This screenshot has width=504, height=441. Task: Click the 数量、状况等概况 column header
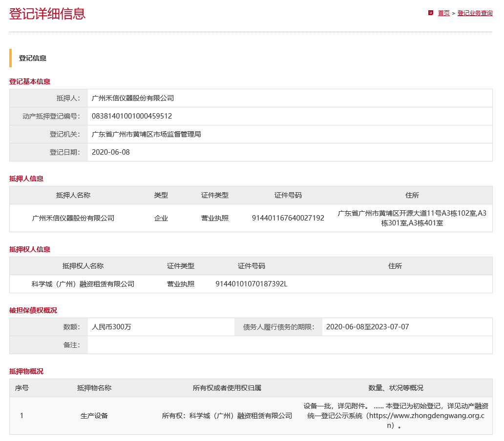pos(396,388)
